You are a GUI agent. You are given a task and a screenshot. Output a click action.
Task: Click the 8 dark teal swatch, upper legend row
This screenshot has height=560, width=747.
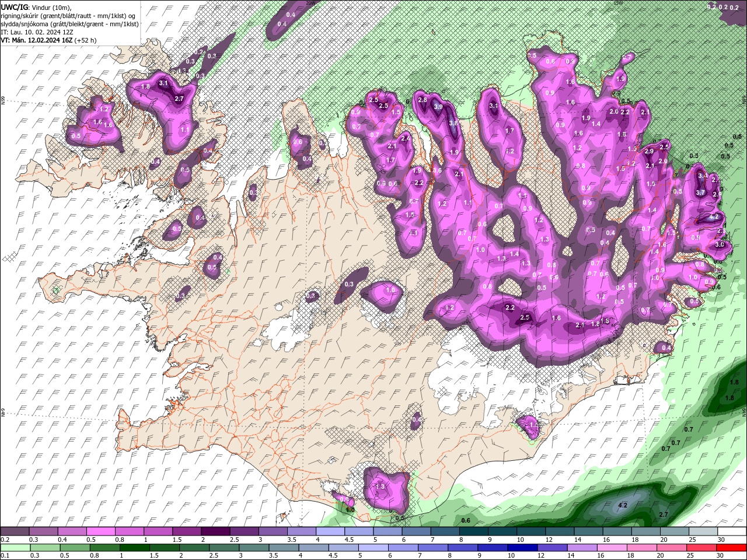pyautogui.click(x=474, y=531)
